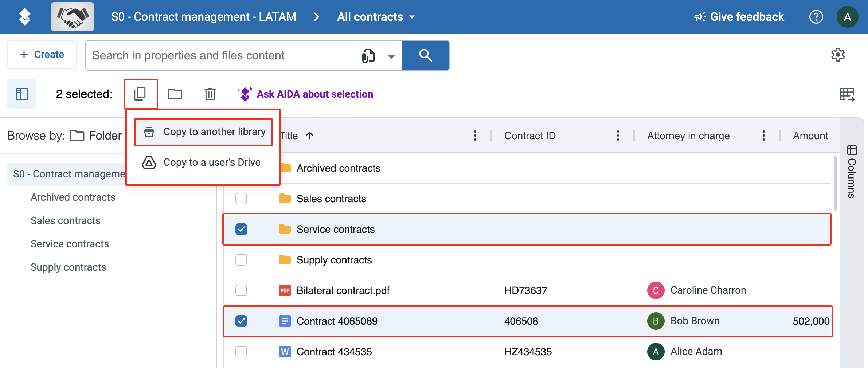Check the Contract 434535 row checkbox
The width and height of the screenshot is (868, 368).
(x=241, y=352)
